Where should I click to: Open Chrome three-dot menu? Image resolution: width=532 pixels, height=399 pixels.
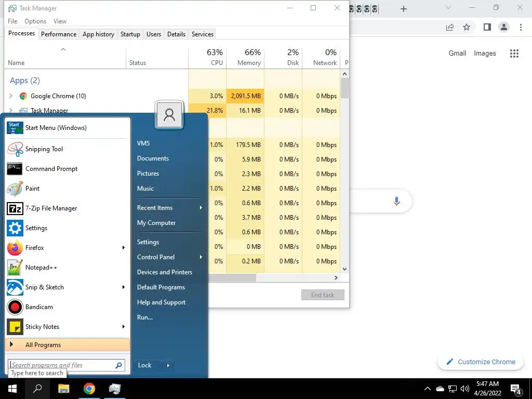(521, 27)
